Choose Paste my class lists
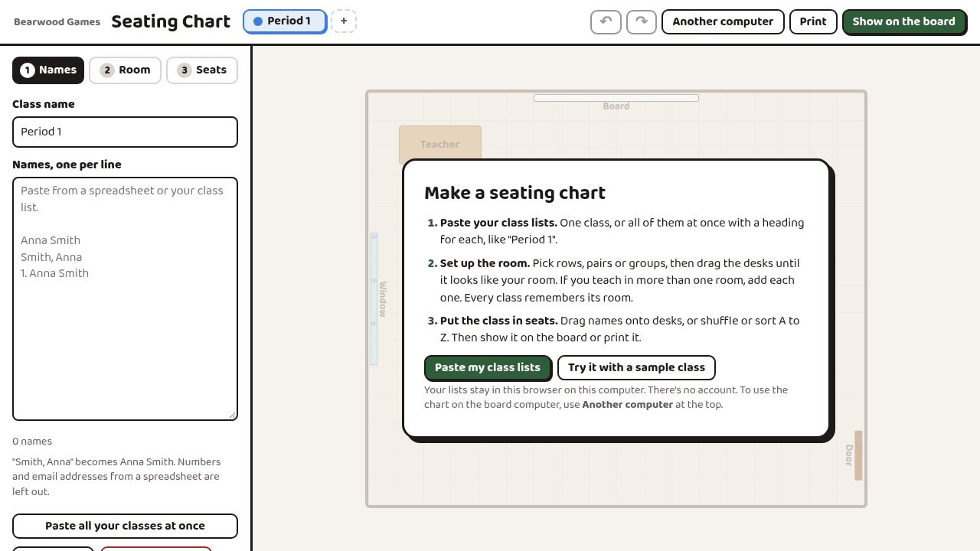Screen dimensions: 980x551 coord(488,367)
